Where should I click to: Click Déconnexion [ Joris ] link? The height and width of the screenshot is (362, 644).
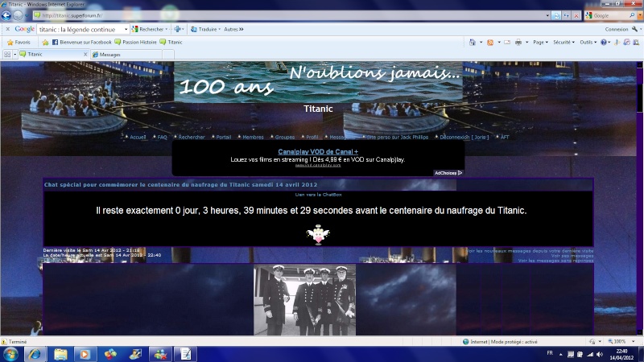pyautogui.click(x=464, y=137)
